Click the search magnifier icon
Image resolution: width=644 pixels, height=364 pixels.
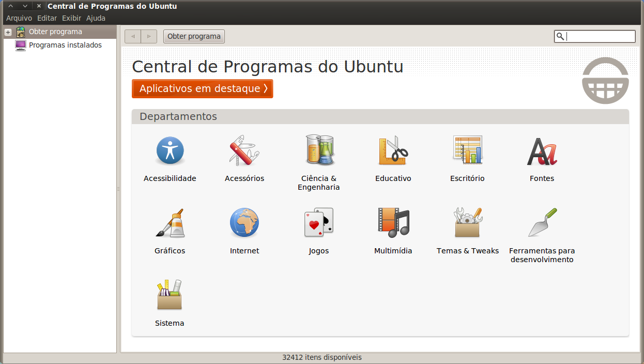[x=560, y=36]
